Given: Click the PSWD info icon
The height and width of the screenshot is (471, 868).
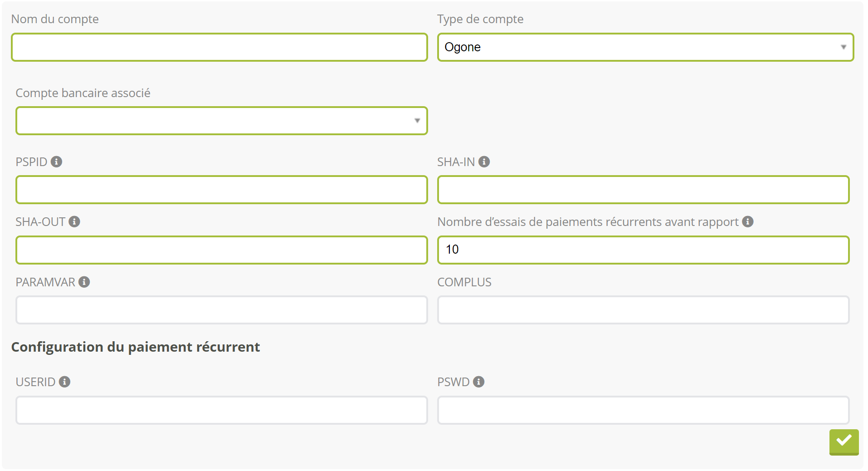Looking at the screenshot, I should click(478, 382).
